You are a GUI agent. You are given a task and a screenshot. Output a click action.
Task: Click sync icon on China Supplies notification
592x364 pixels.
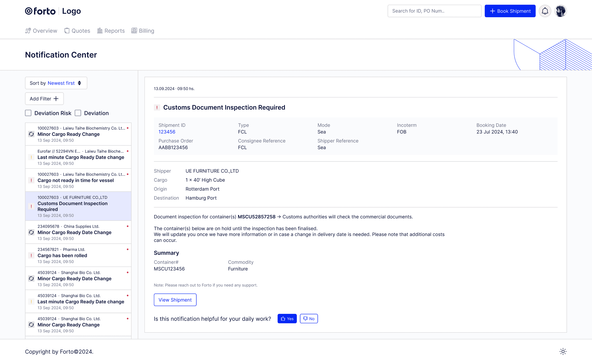coord(31,232)
